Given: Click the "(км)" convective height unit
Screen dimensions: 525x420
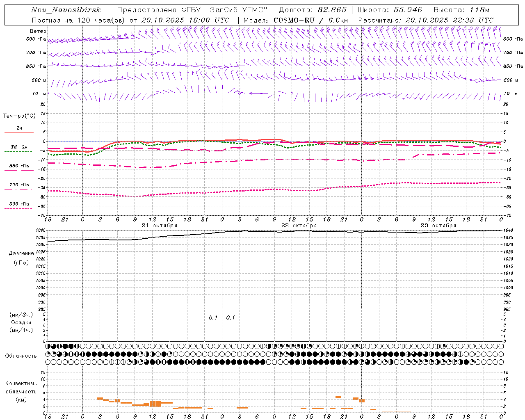Looking at the screenshot, I should point(21,399).
